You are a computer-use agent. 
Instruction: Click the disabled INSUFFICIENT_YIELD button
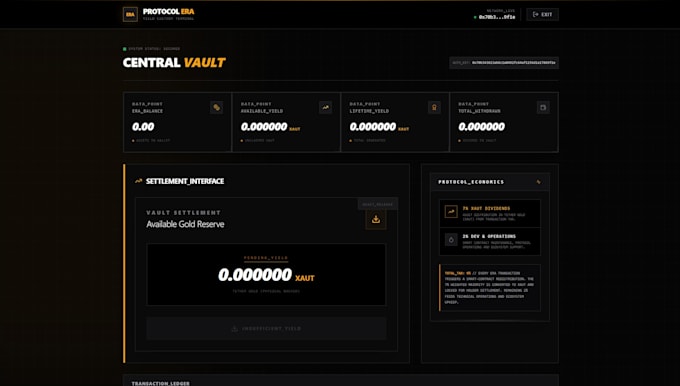pos(266,329)
